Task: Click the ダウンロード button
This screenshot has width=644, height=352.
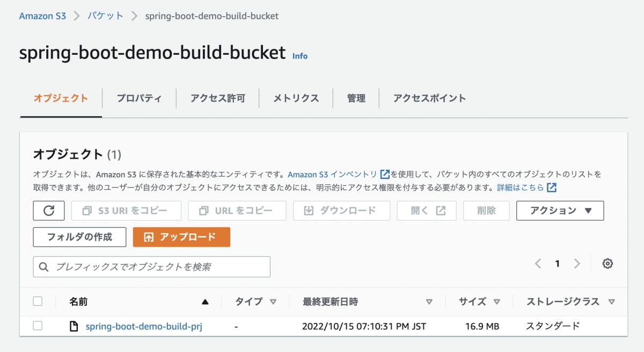Action: (x=341, y=211)
